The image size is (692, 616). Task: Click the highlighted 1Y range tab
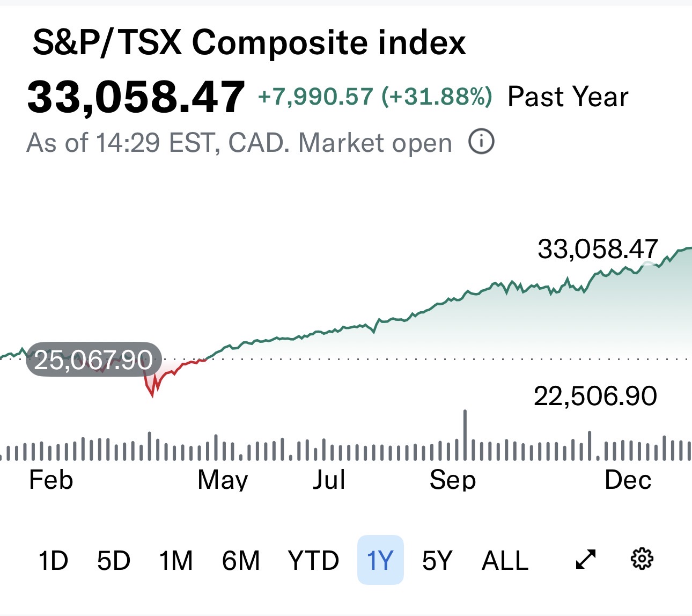coord(380,561)
